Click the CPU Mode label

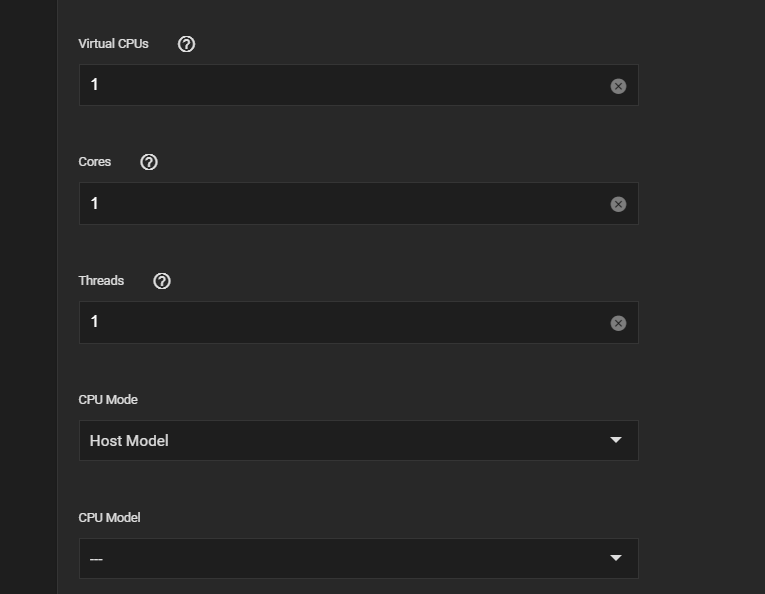tap(108, 400)
